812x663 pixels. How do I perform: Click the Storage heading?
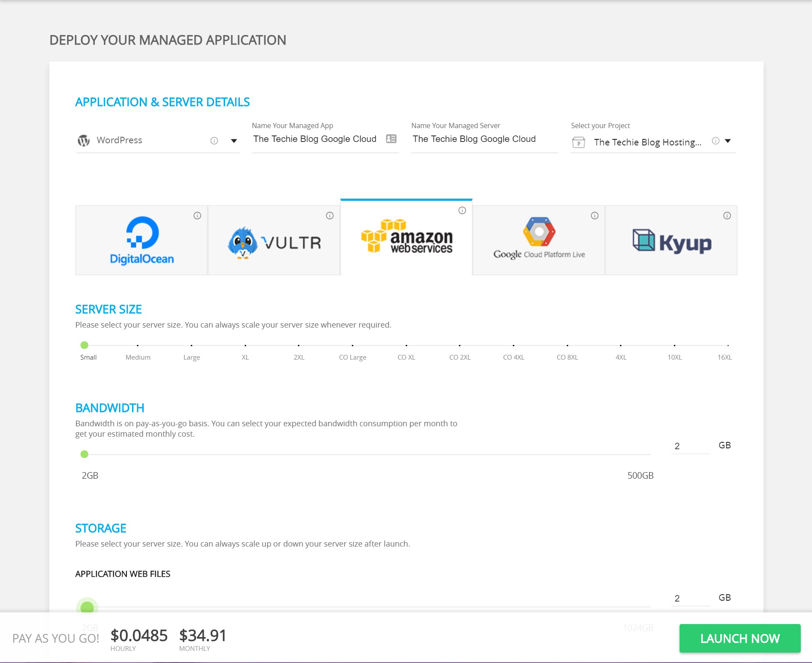[101, 528]
